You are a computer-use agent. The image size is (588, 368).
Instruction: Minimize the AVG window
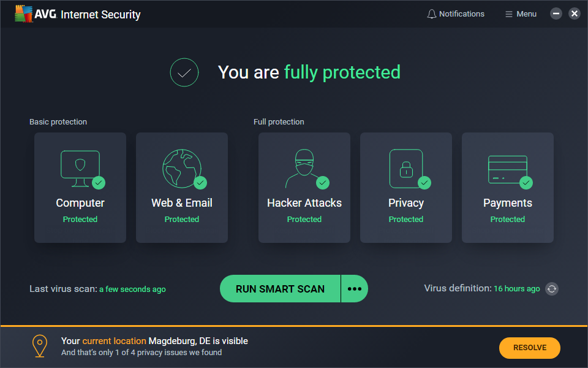(556, 13)
